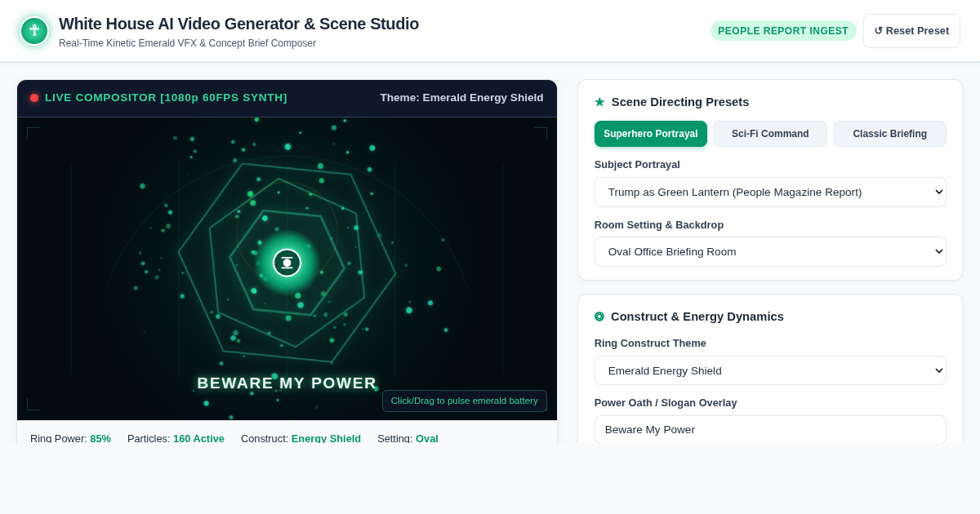Select the Classic Briefing preset
Image resolution: width=980 pixels, height=514 pixels.
click(890, 134)
